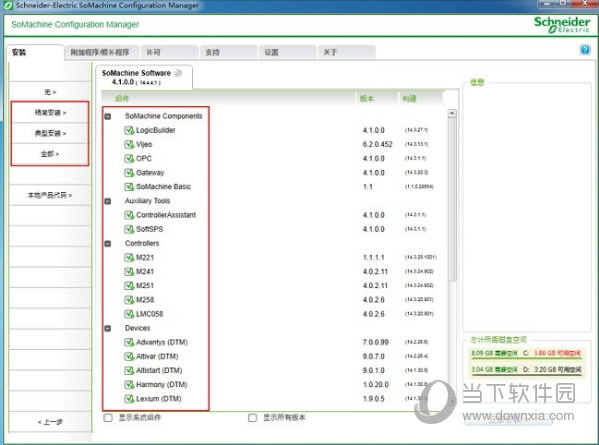Uncheck the SoMachine Basic component
The image size is (599, 445).
(x=129, y=187)
